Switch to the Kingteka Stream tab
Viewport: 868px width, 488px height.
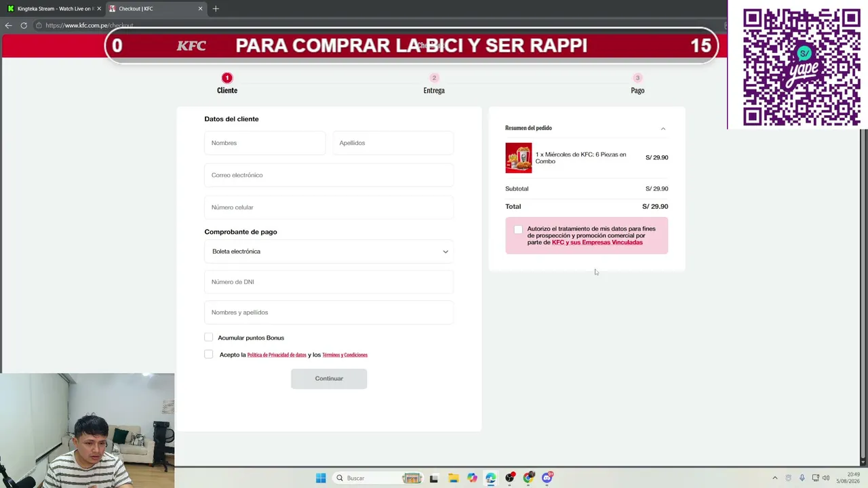pyautogui.click(x=54, y=9)
